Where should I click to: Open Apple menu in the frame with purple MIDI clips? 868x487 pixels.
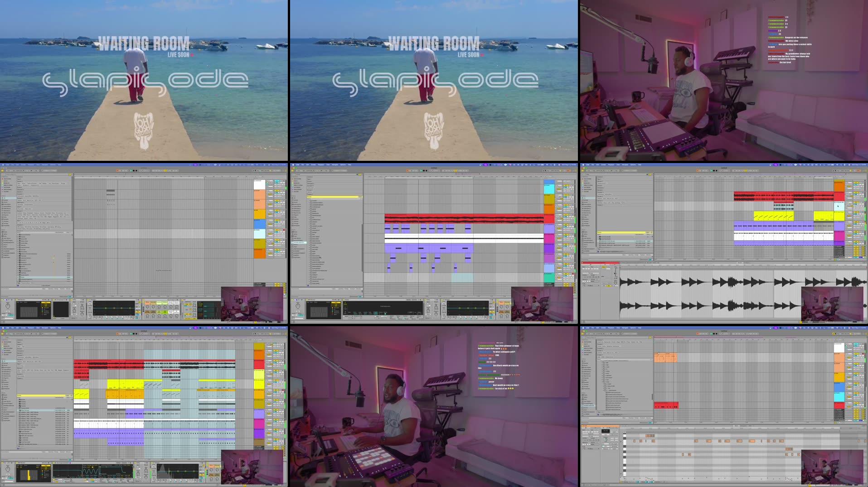(x=293, y=164)
